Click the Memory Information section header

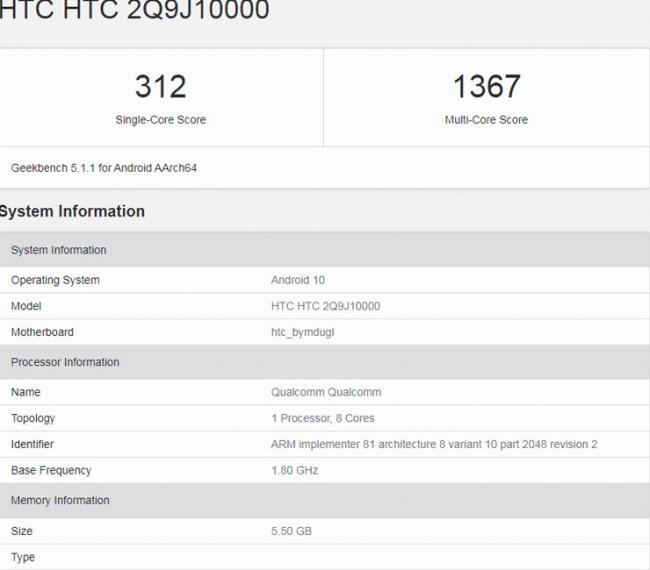click(x=60, y=500)
